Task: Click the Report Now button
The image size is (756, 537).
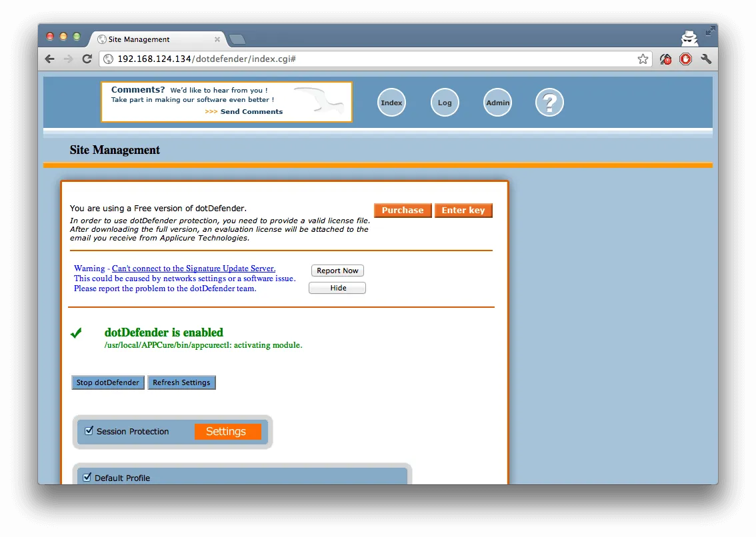Action: click(337, 270)
